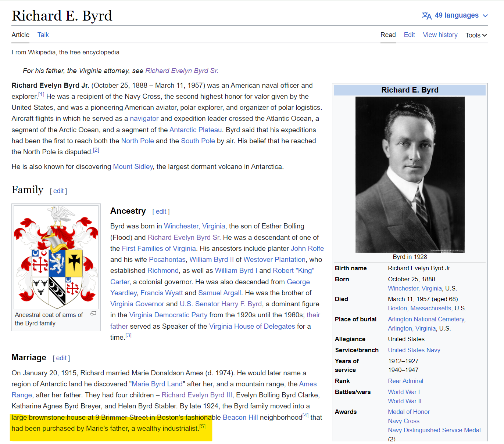Open infobox Winchester, Virginia birthplace link
The height and width of the screenshot is (444, 504).
click(x=415, y=289)
